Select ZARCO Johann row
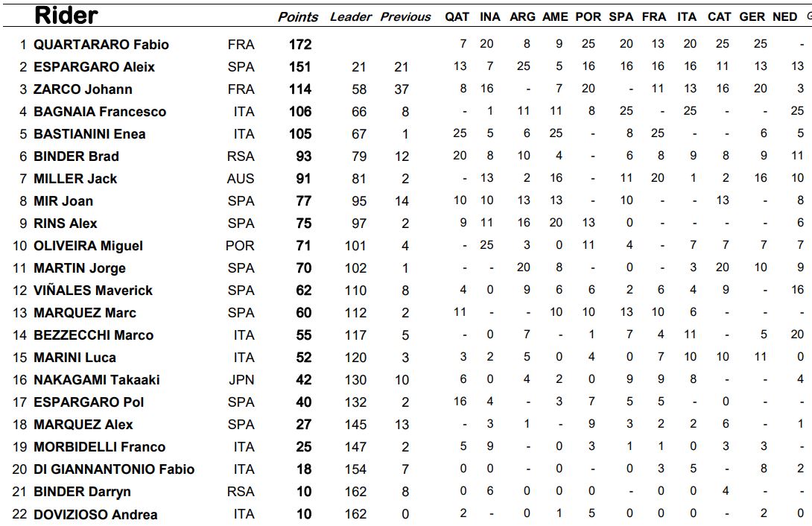Image resolution: width=812 pixels, height=526 pixels. pos(83,89)
